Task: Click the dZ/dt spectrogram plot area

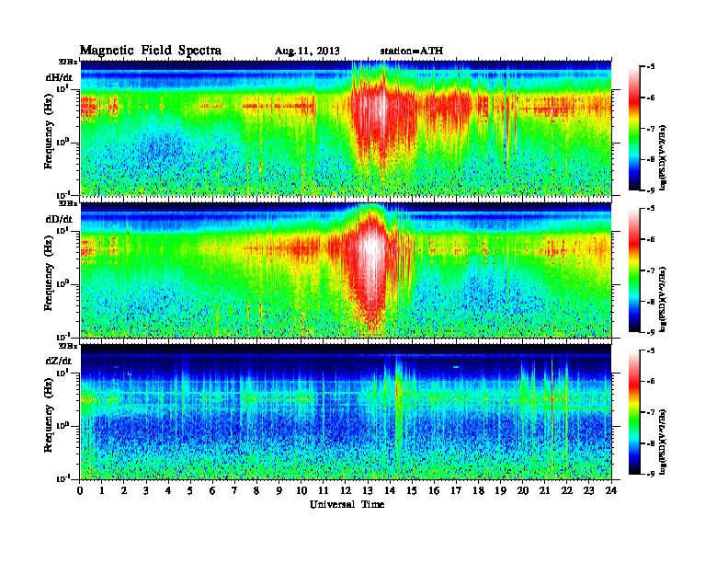Action: point(346,411)
